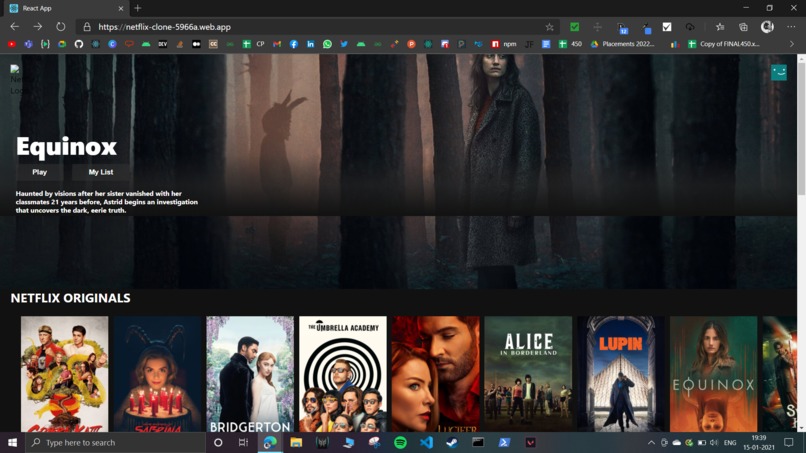Click the Play button under Equinox
This screenshot has height=453, width=806.
point(40,172)
